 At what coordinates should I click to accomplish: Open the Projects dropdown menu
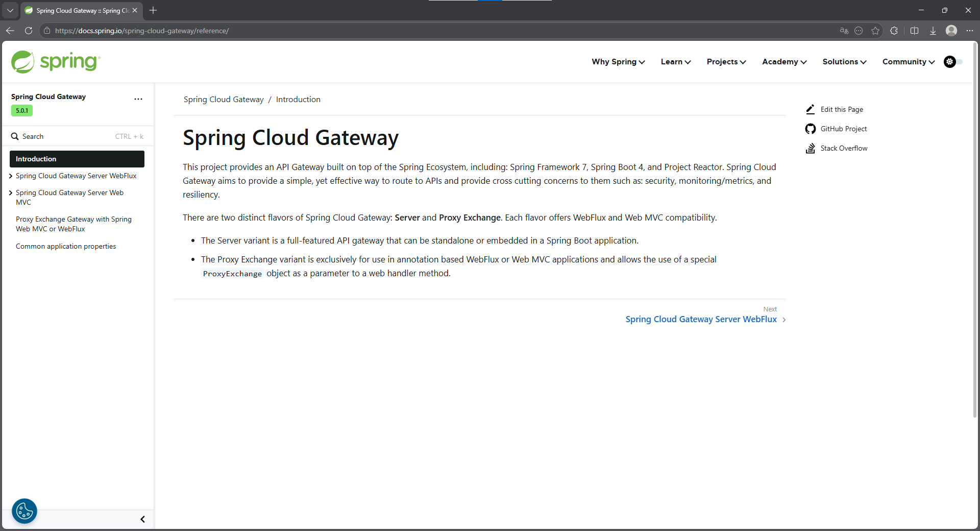[726, 62]
